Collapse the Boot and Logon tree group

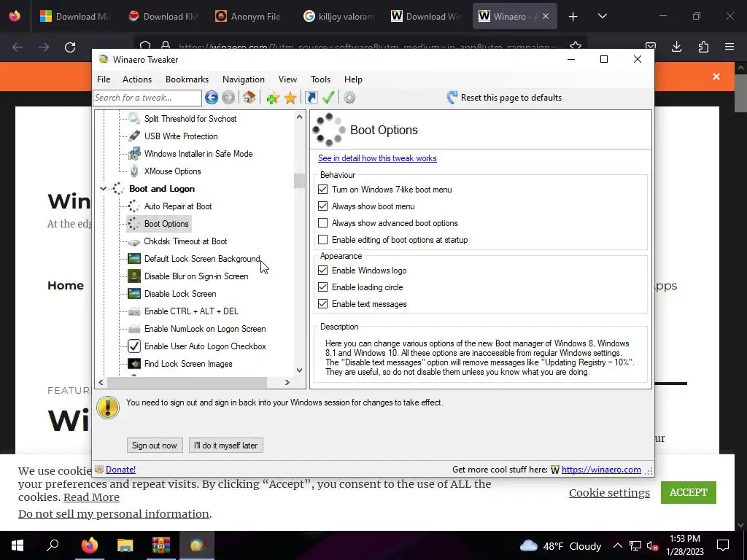point(103,189)
